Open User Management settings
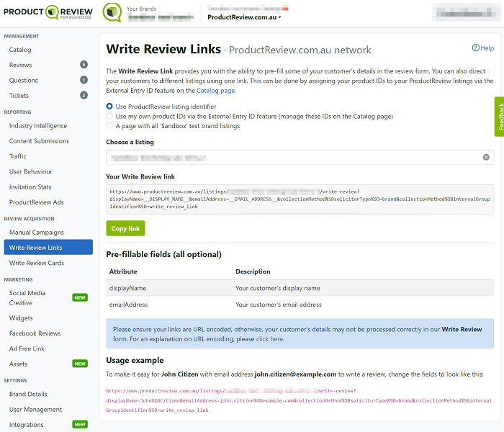 pos(36,410)
